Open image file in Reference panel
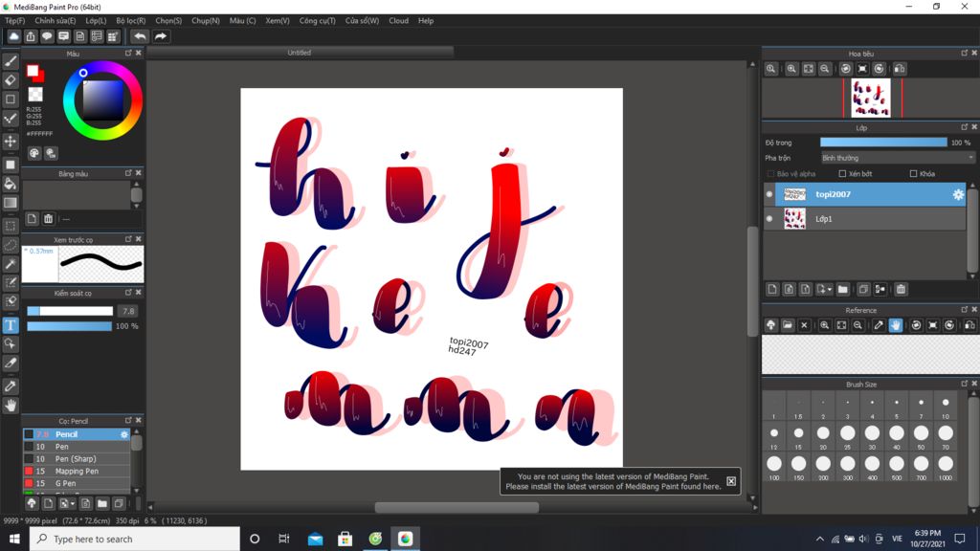The width and height of the screenshot is (980, 551). pyautogui.click(x=788, y=325)
